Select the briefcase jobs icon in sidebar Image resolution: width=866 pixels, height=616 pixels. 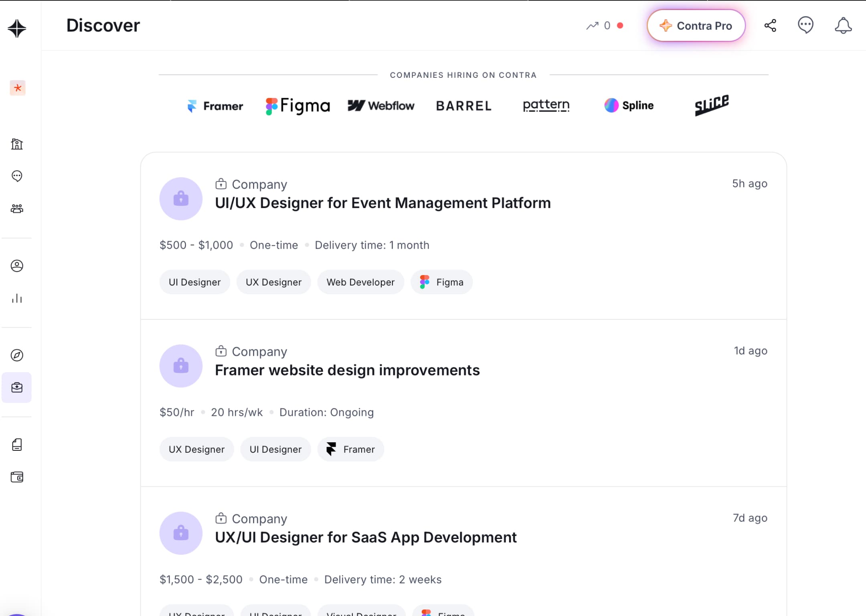pyautogui.click(x=17, y=387)
